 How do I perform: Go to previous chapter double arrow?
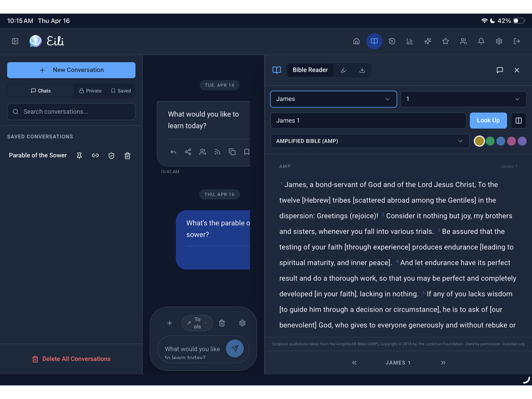[x=354, y=363]
